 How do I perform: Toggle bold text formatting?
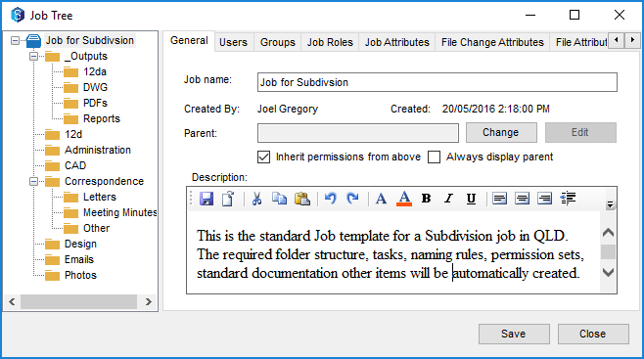[427, 199]
